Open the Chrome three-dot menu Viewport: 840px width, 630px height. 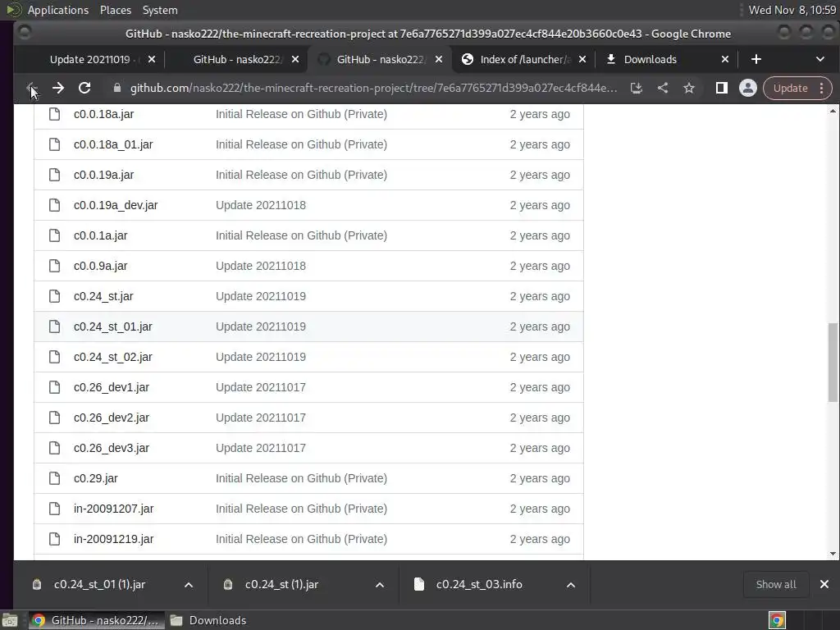tap(821, 89)
